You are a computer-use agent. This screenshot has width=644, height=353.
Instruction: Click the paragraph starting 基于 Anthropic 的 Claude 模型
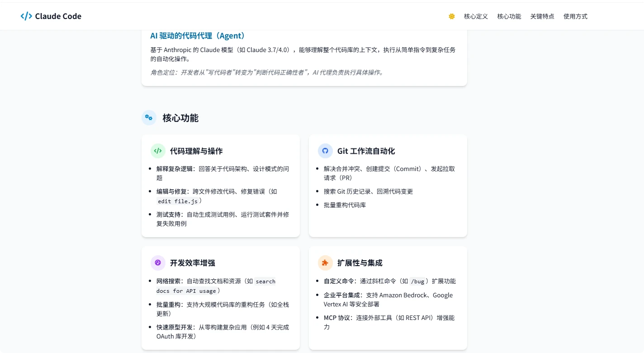(303, 54)
